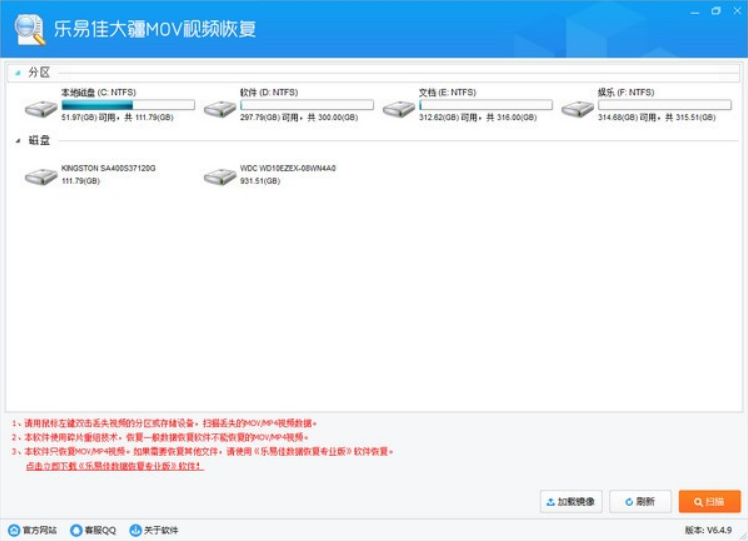Open 关于软件 about software icon
Viewport: 748px width, 541px height.
tap(136, 530)
